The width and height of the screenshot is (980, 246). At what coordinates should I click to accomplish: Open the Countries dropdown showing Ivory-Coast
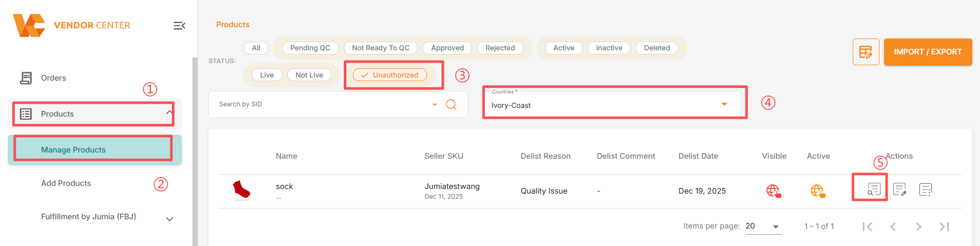[x=612, y=104]
